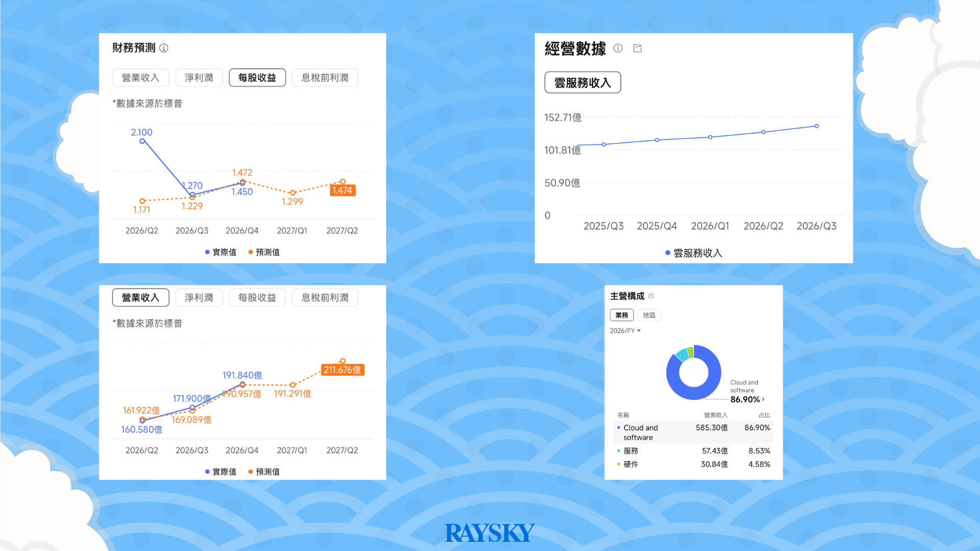The width and height of the screenshot is (980, 551).
Task: Click the info icon beside 經營數據
Action: [618, 48]
